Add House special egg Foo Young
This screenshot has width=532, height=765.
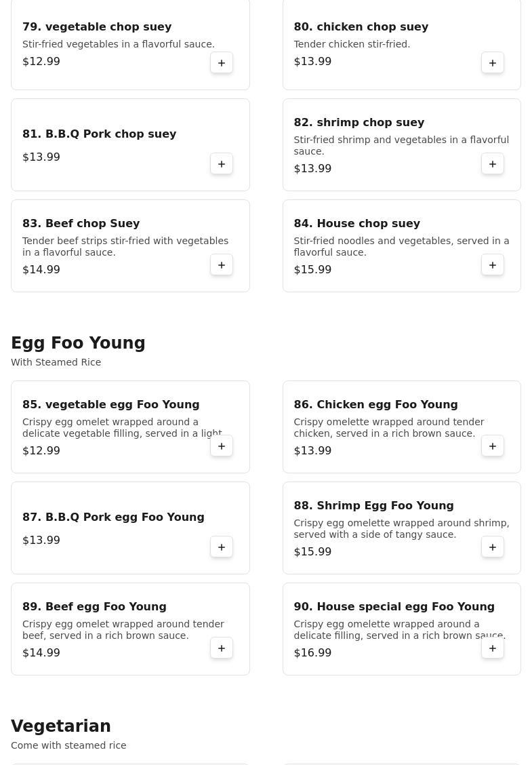[x=493, y=648]
